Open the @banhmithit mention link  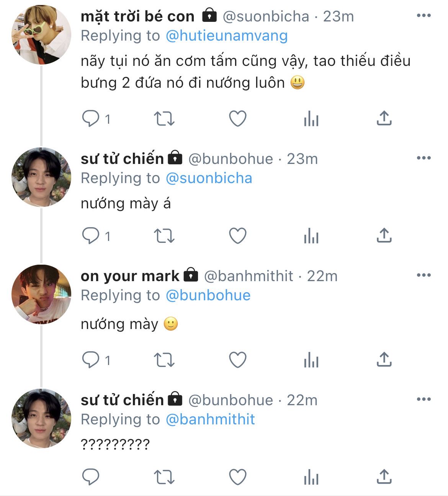pos(210,419)
